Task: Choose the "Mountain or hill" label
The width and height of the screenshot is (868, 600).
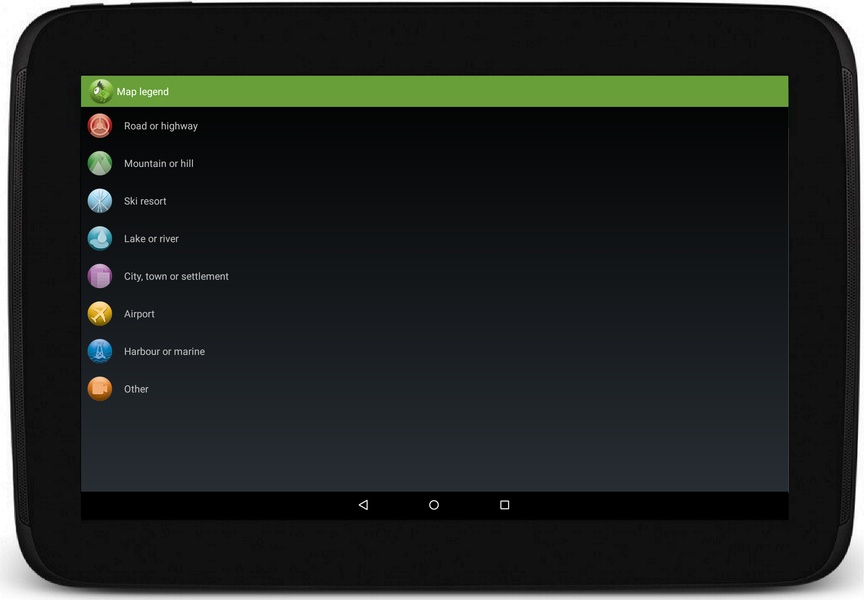Action: coord(159,163)
